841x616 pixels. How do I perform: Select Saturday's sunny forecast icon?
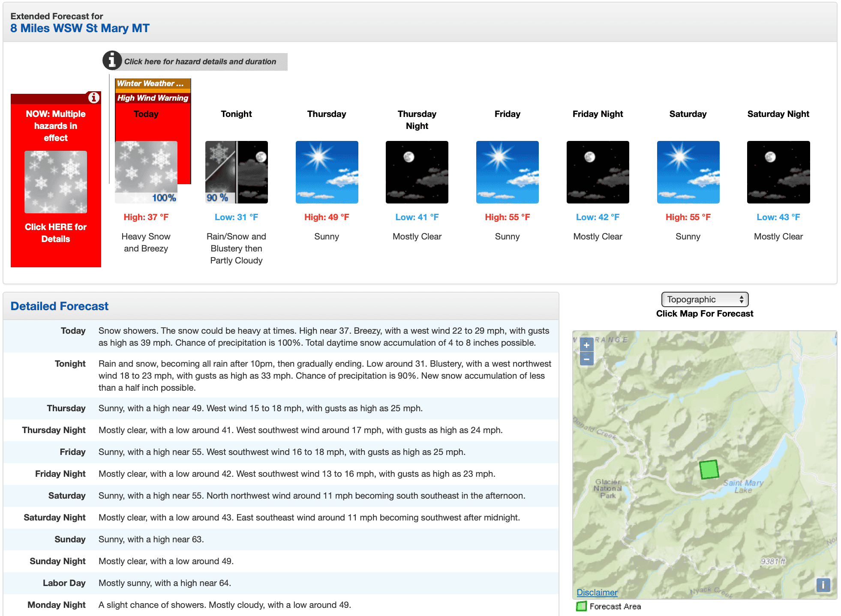point(688,172)
